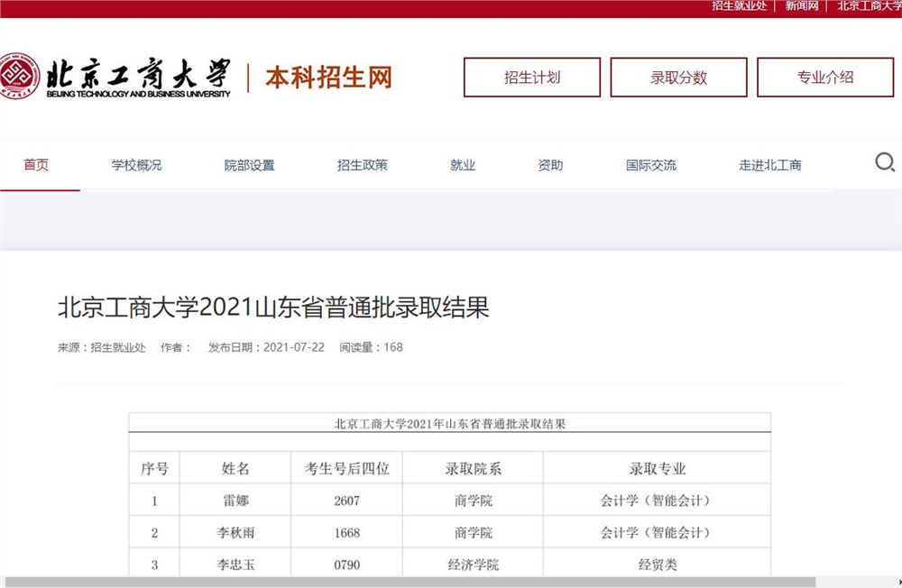Click the cell 2607
This screenshot has height=588, width=902.
pos(347,501)
